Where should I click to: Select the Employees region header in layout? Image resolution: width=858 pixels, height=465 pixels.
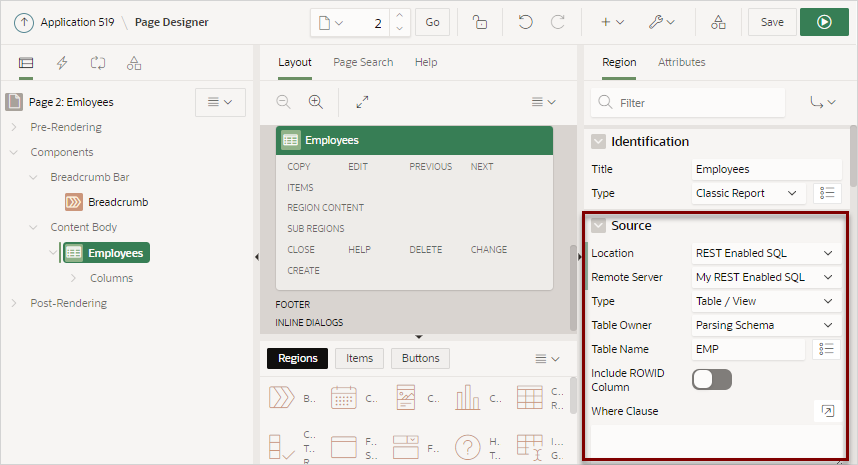(x=414, y=141)
